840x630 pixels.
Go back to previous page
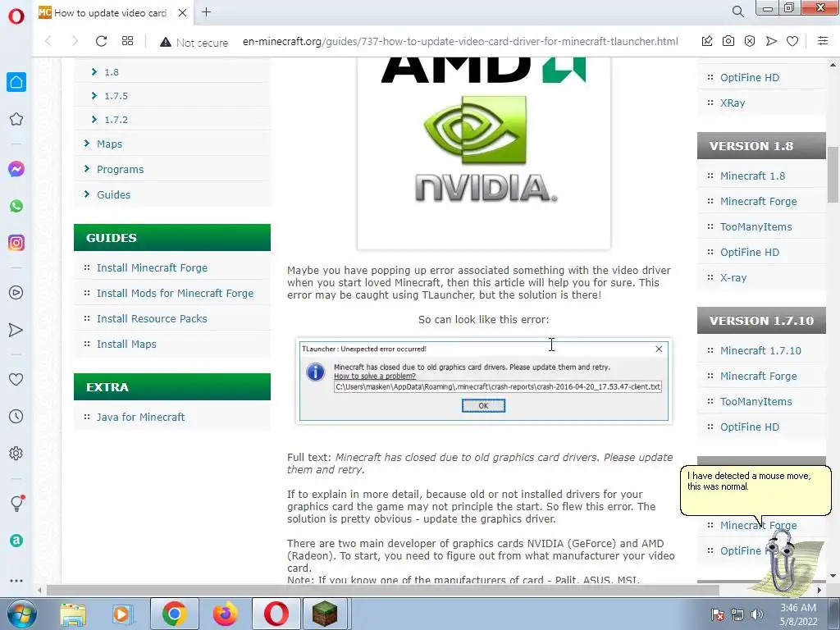click(48, 41)
